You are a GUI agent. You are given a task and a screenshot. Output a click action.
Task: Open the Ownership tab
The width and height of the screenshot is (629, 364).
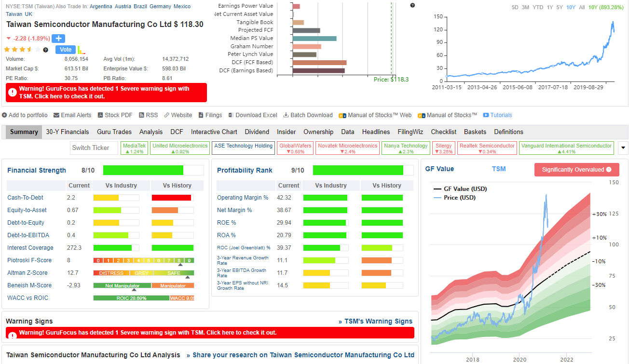318,132
